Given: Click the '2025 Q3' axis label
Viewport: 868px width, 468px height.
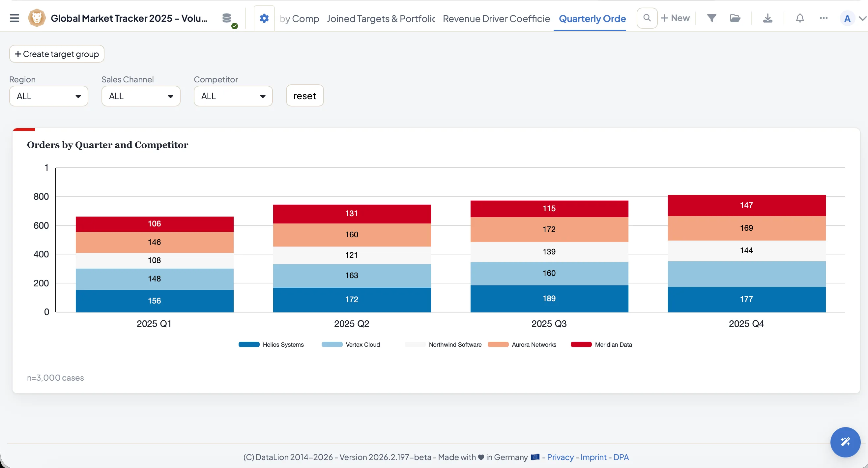Looking at the screenshot, I should click(x=549, y=324).
